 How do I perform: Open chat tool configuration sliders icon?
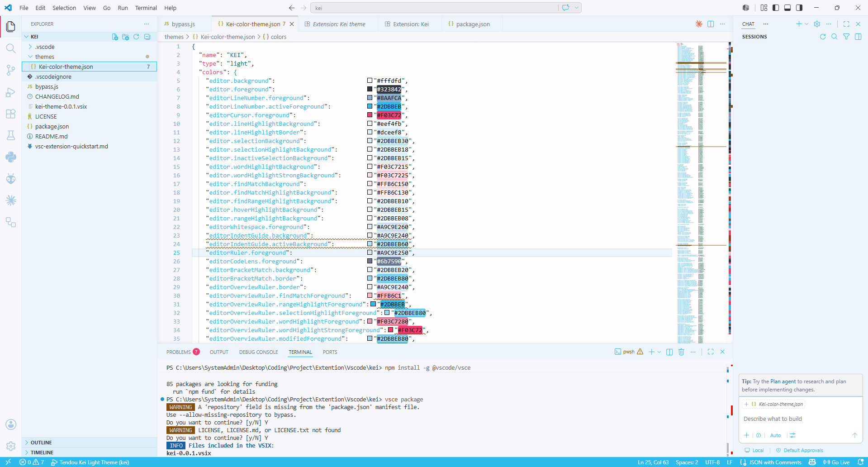tap(792, 435)
